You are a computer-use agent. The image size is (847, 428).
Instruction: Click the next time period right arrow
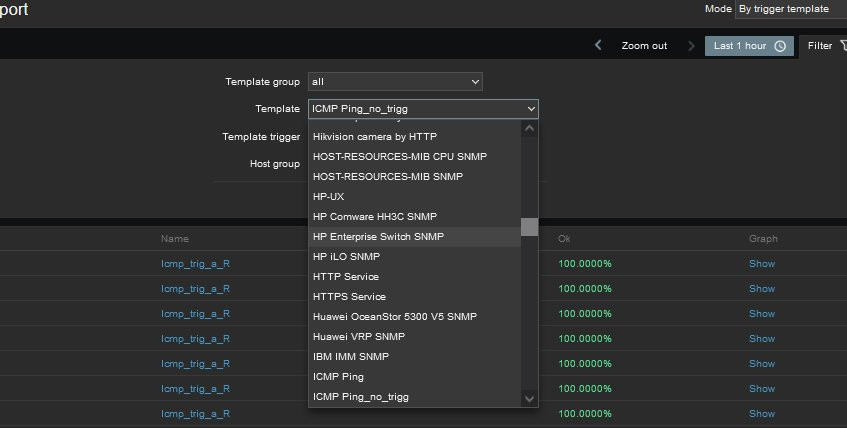(691, 46)
